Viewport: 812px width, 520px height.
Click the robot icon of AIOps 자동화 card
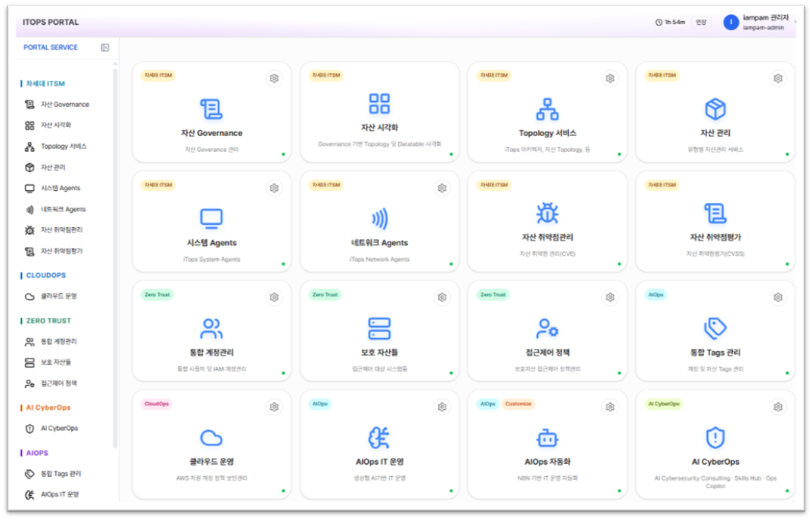[548, 438]
